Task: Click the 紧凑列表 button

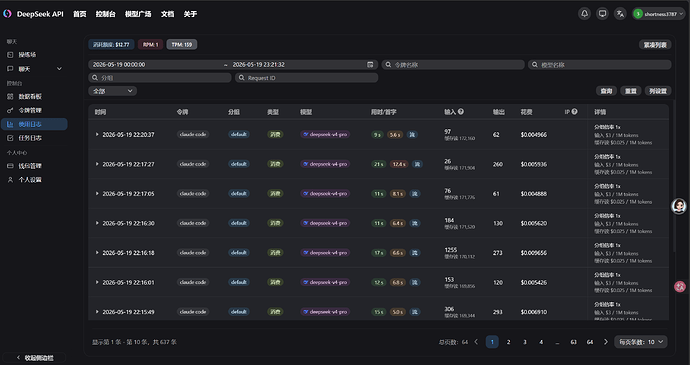Action: 655,44
